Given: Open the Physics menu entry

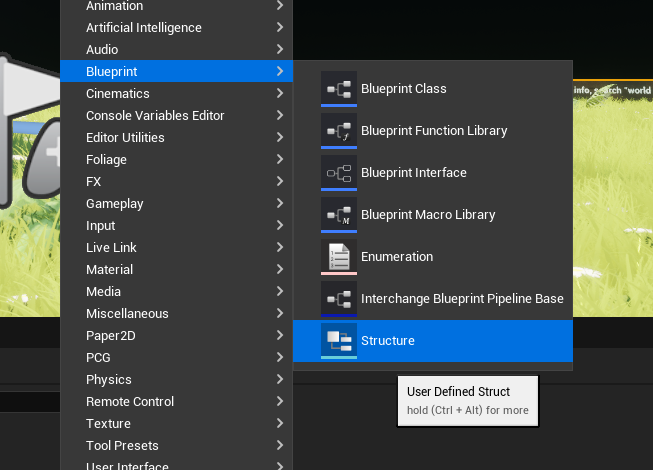Looking at the screenshot, I should (x=108, y=379).
